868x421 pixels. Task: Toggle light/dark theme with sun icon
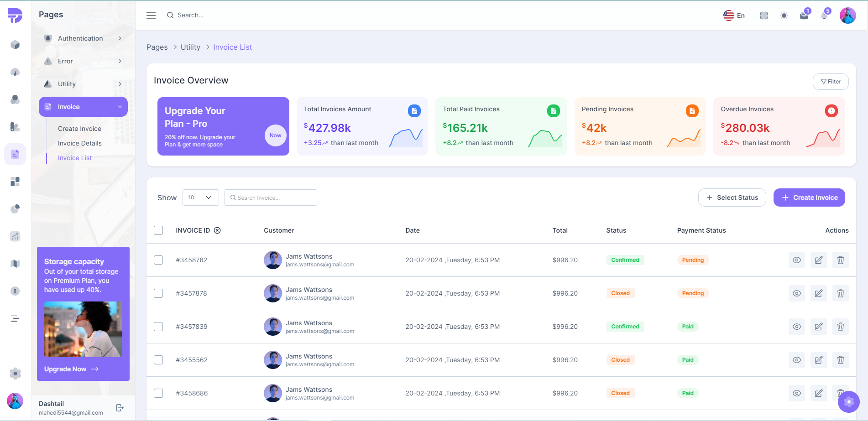pyautogui.click(x=784, y=15)
